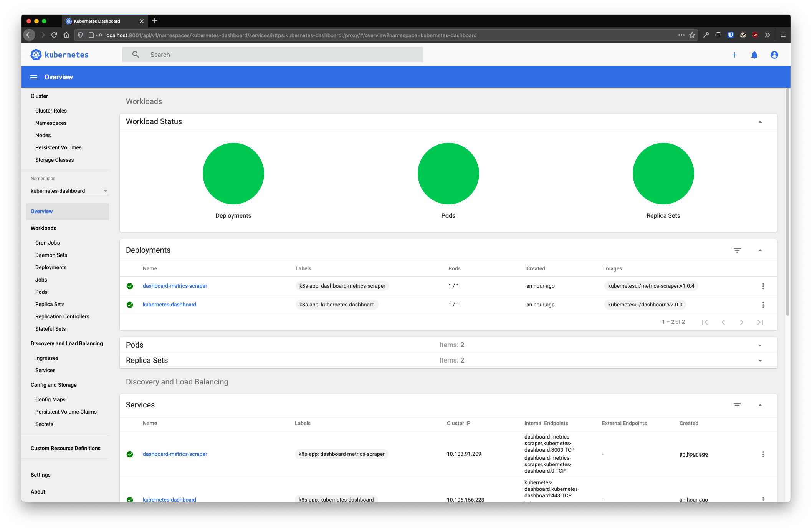Viewport: 812px width, 530px height.
Task: Show more browser extensions overflow
Action: [x=767, y=35]
